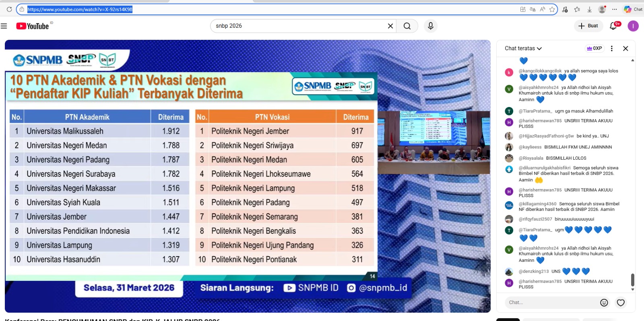The width and height of the screenshot is (644, 321).
Task: Click the "PTN Akademik" column header
Action: (x=87, y=117)
